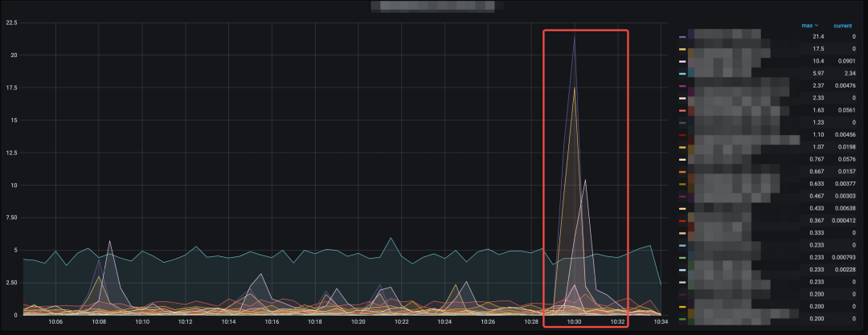Click the 22.5 y-axis label
The width and height of the screenshot is (868, 335).
pyautogui.click(x=11, y=22)
